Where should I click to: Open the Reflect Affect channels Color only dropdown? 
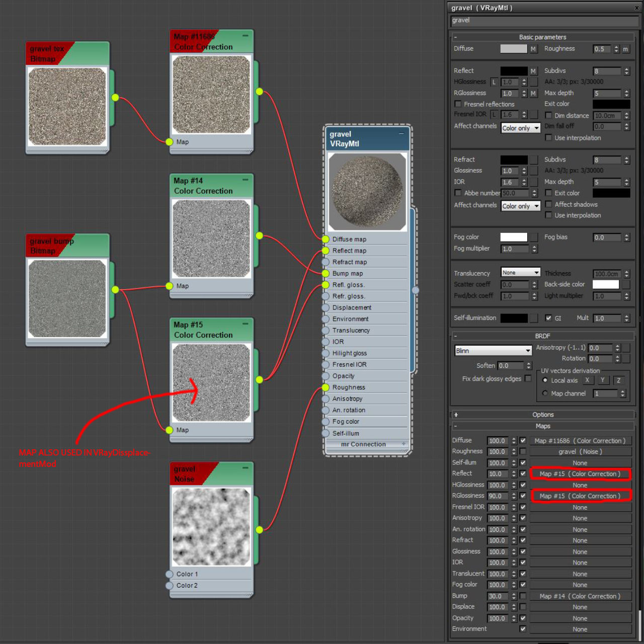click(x=521, y=128)
